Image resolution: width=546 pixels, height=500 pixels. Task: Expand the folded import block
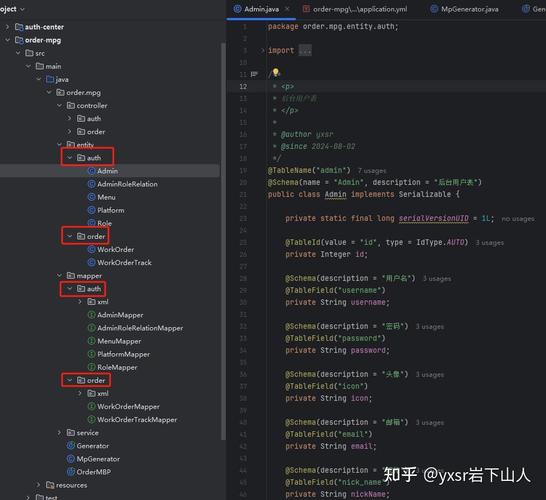click(263, 50)
